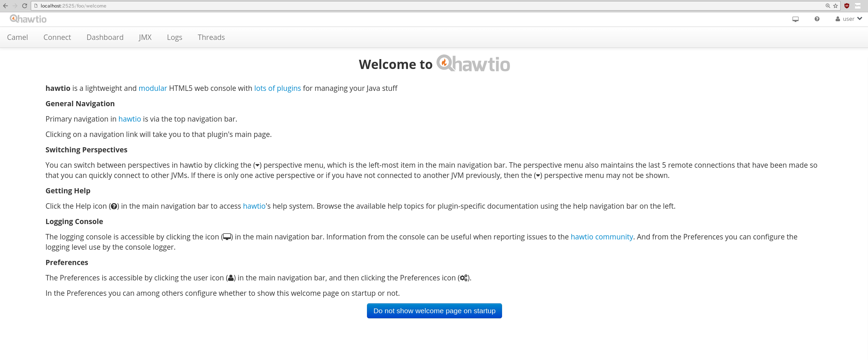The height and width of the screenshot is (360, 868).
Task: Open the 'hawtio community' link
Action: (602, 237)
